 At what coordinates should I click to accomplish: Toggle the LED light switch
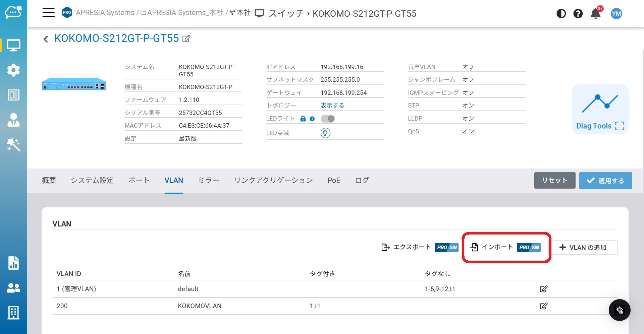pyautogui.click(x=327, y=119)
